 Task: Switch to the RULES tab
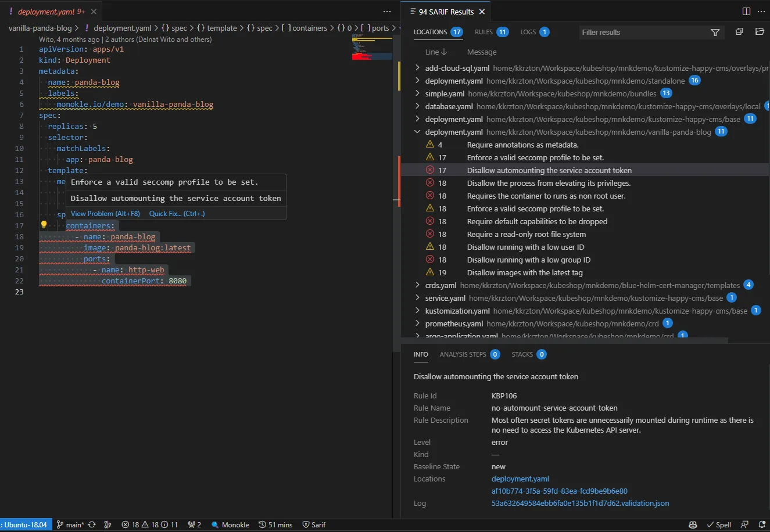(x=484, y=32)
